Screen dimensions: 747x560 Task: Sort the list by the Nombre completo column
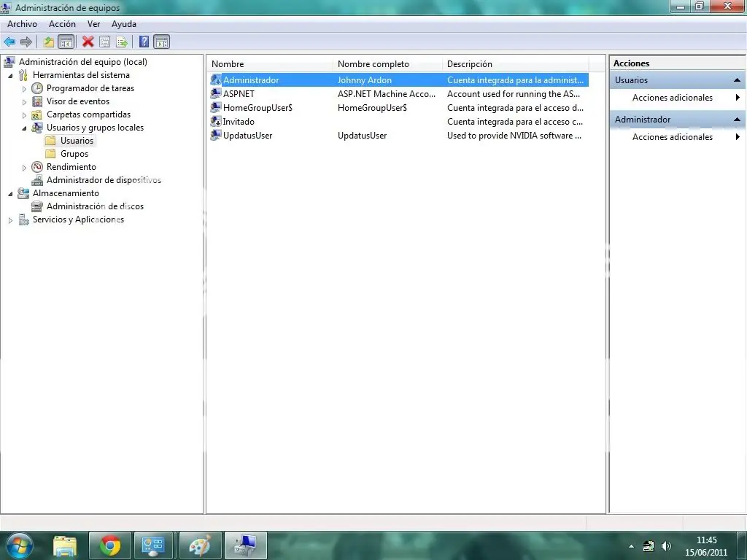[x=373, y=64]
